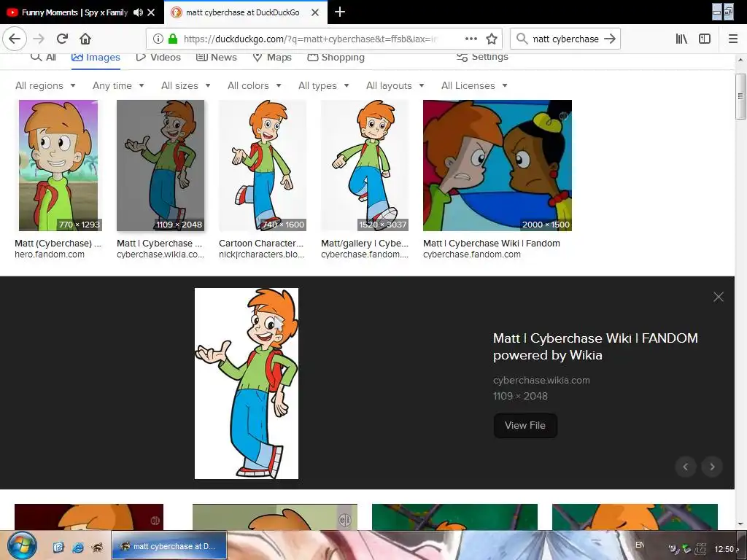Select the Images search tab
The image size is (747, 560).
[x=96, y=57]
